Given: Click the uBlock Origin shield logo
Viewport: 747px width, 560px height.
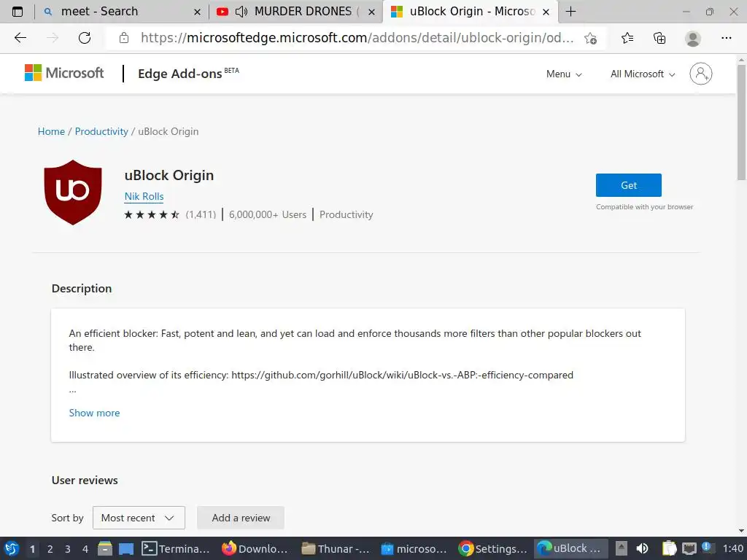Looking at the screenshot, I should (73, 192).
